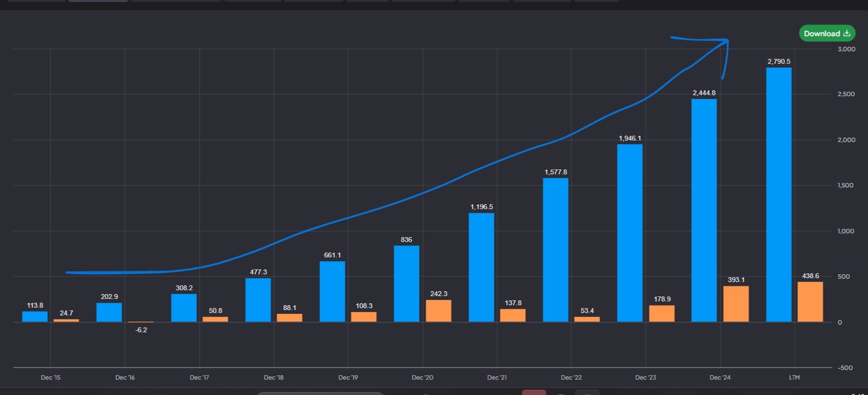
Task: Click the orange Dec '20 bar labeled 242.3
Action: point(438,311)
